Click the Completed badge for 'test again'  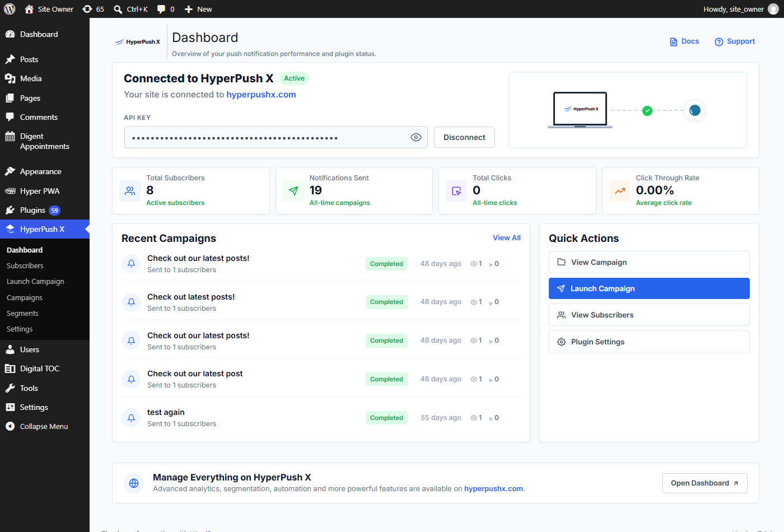[x=386, y=418]
